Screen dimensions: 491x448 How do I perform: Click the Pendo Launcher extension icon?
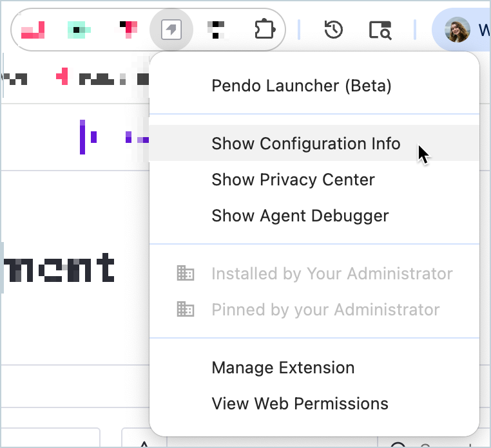click(171, 30)
